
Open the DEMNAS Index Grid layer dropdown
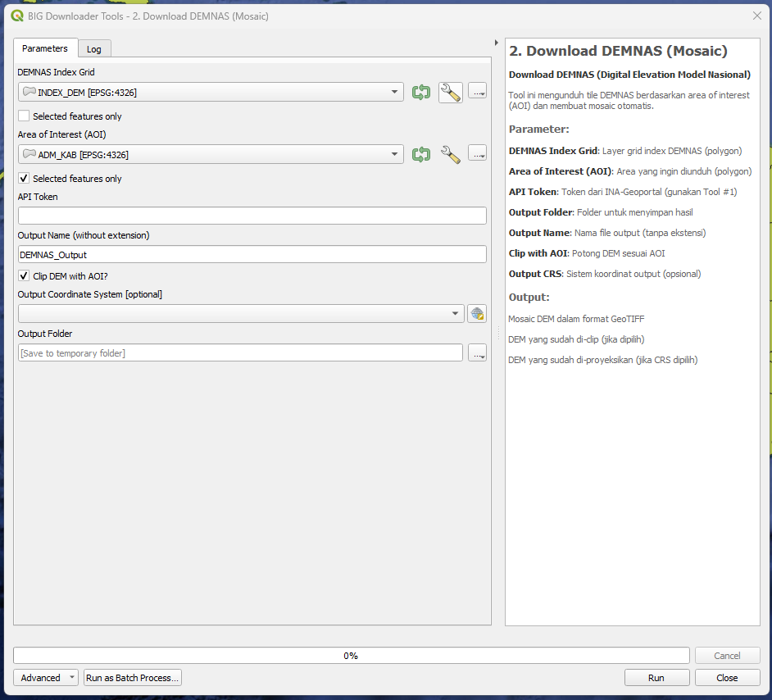[x=395, y=92]
